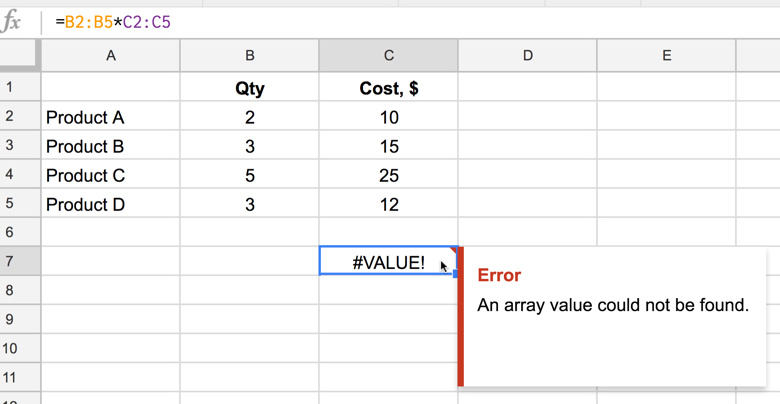This screenshot has height=404, width=780.
Task: Select column D header
Action: [x=527, y=56]
